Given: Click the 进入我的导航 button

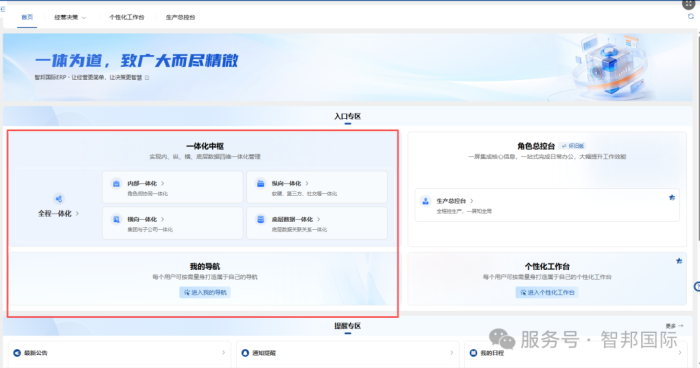Looking at the screenshot, I should click(205, 293).
